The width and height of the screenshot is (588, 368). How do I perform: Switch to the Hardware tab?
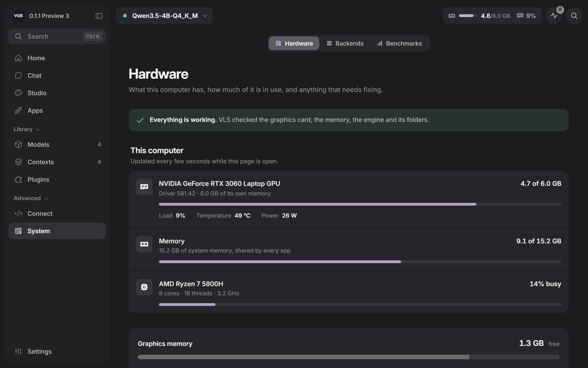point(294,43)
